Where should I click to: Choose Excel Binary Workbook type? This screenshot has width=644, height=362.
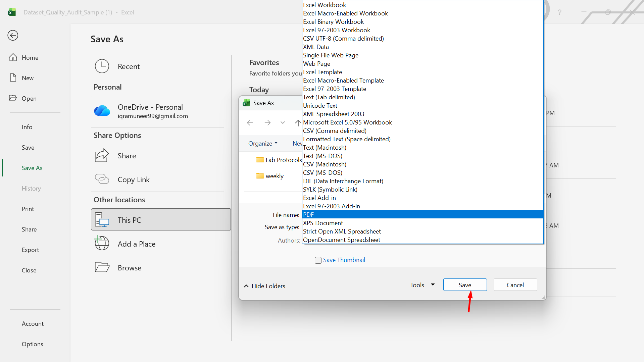point(423,21)
